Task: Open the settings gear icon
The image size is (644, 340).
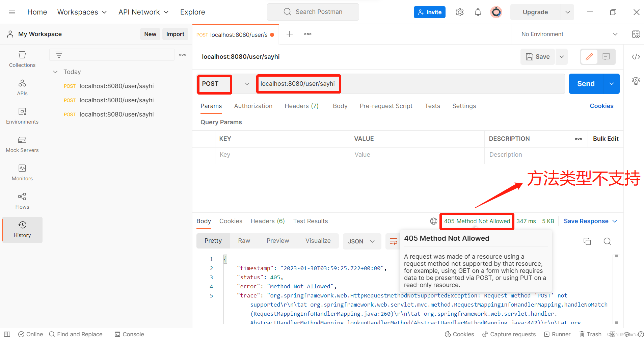Action: [459, 12]
